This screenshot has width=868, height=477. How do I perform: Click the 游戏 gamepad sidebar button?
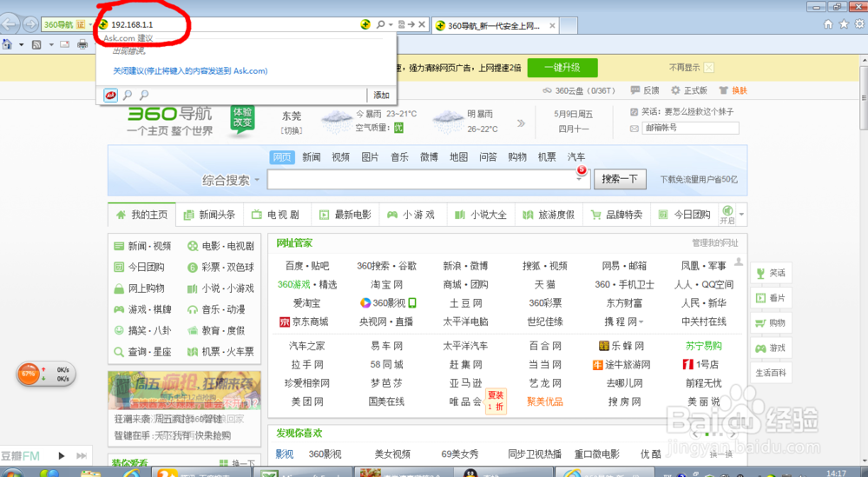coord(771,348)
